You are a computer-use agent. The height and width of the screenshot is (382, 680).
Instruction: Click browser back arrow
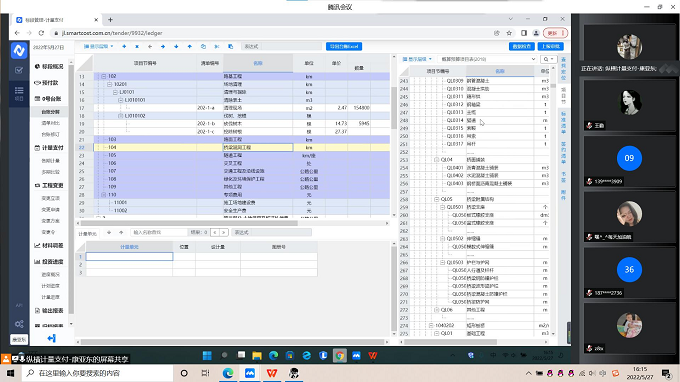[x=17, y=33]
